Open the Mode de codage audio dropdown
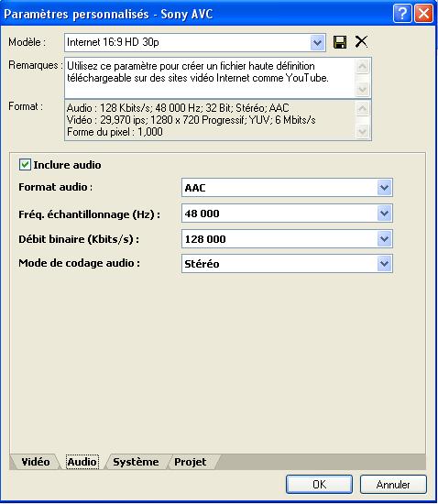The image size is (438, 504). (x=384, y=264)
